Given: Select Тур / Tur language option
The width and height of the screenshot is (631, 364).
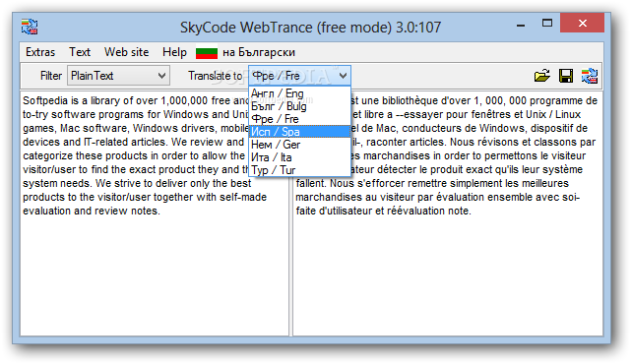Looking at the screenshot, I should tap(299, 170).
